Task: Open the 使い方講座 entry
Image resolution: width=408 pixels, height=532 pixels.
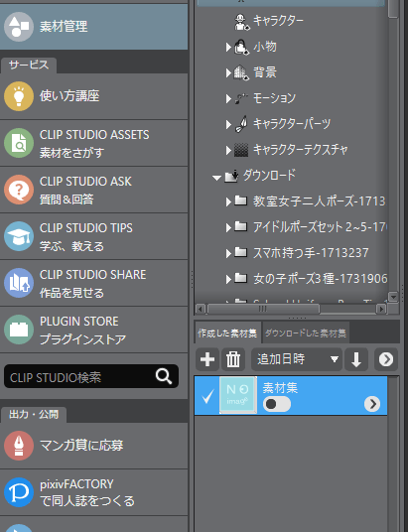Action: 93,96
